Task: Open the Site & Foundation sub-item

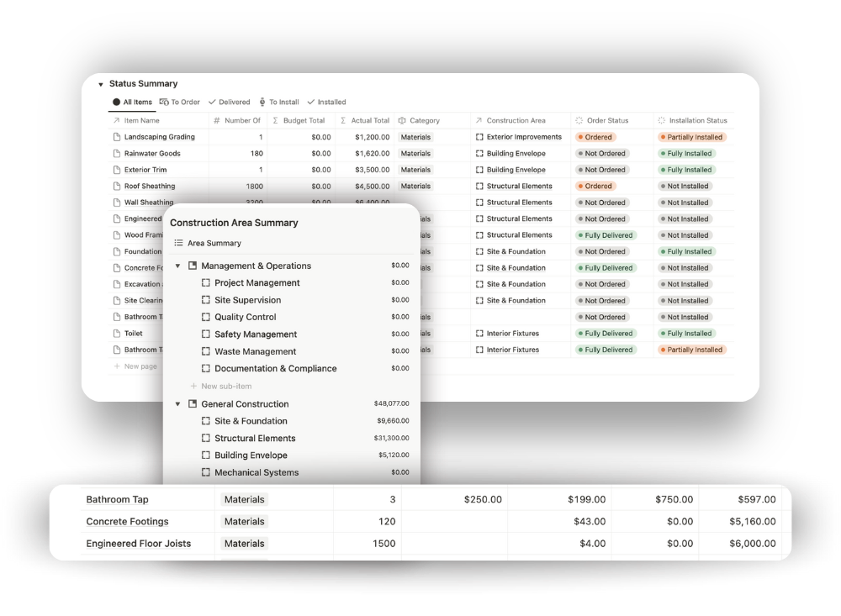Action: click(250, 421)
